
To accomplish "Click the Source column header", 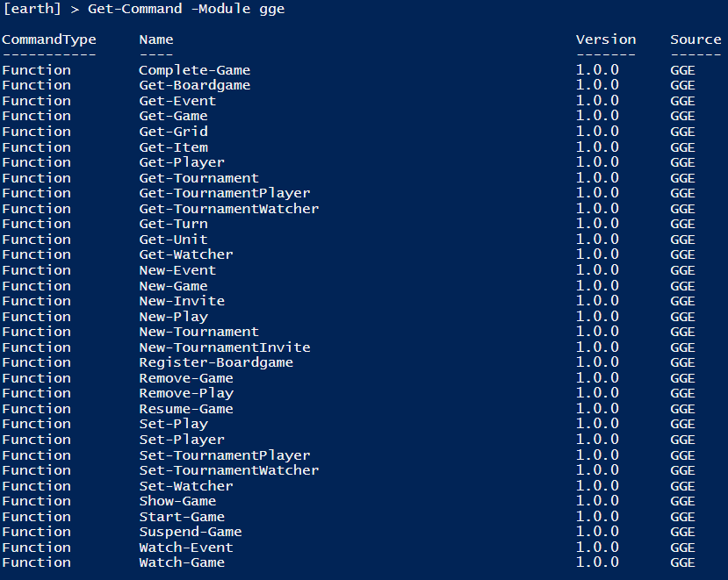I will [x=696, y=39].
